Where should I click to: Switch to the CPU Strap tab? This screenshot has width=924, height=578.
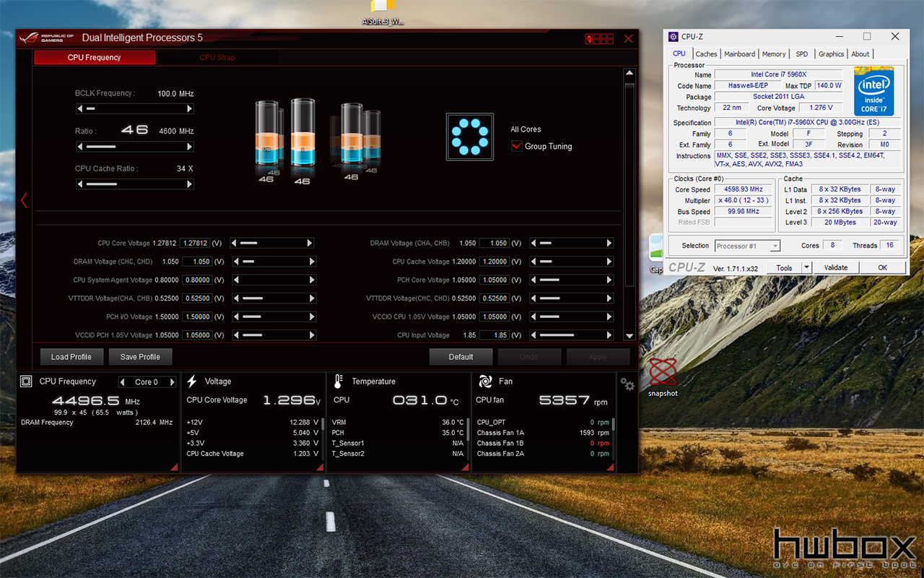click(x=217, y=58)
